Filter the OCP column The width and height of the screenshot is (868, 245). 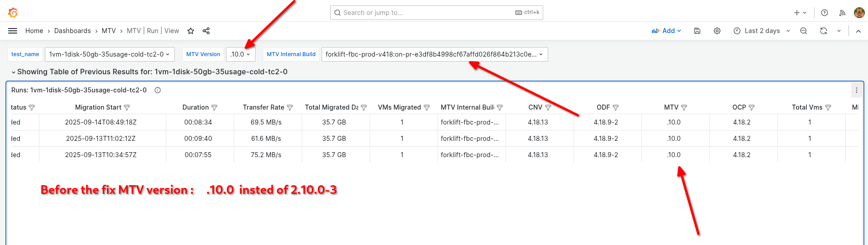(x=752, y=107)
